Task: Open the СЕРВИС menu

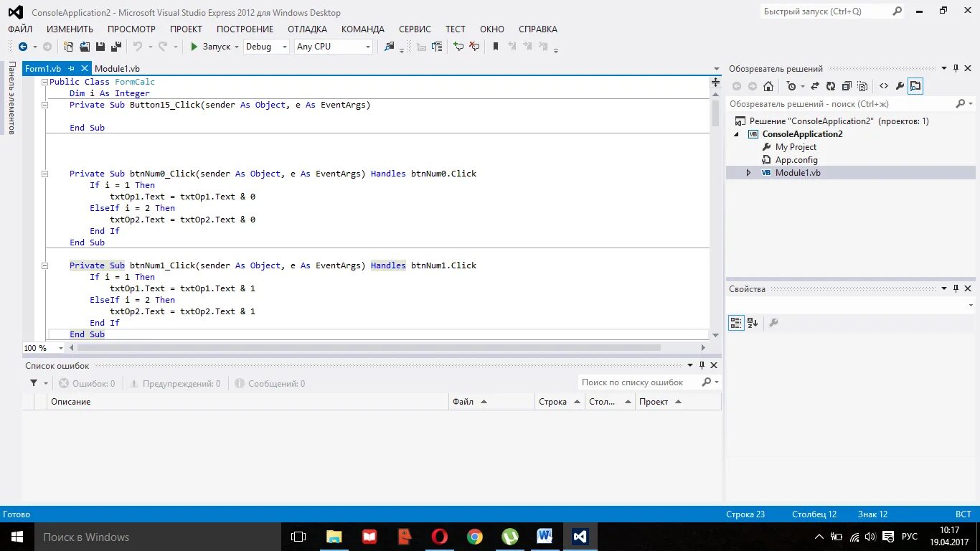Action: 415,29
